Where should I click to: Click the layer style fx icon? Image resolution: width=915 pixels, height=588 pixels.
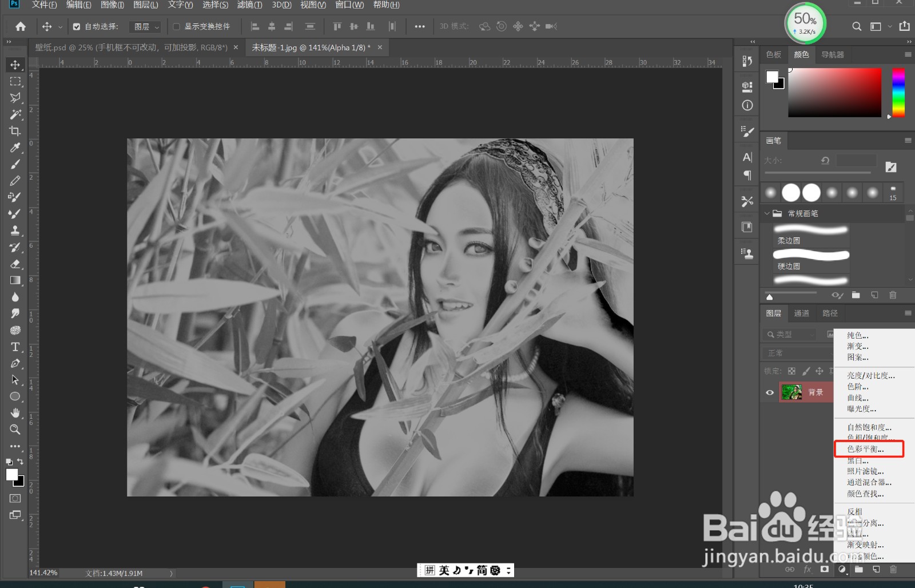[x=807, y=569]
